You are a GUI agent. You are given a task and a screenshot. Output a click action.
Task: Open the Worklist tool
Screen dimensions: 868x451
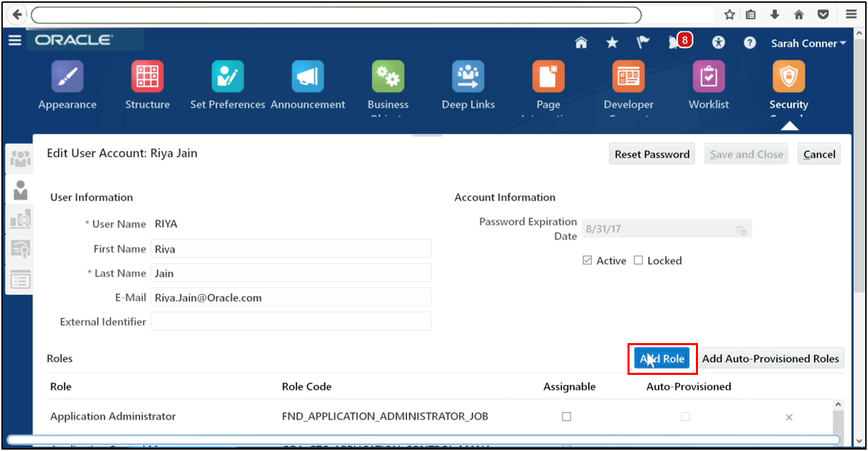point(708,76)
